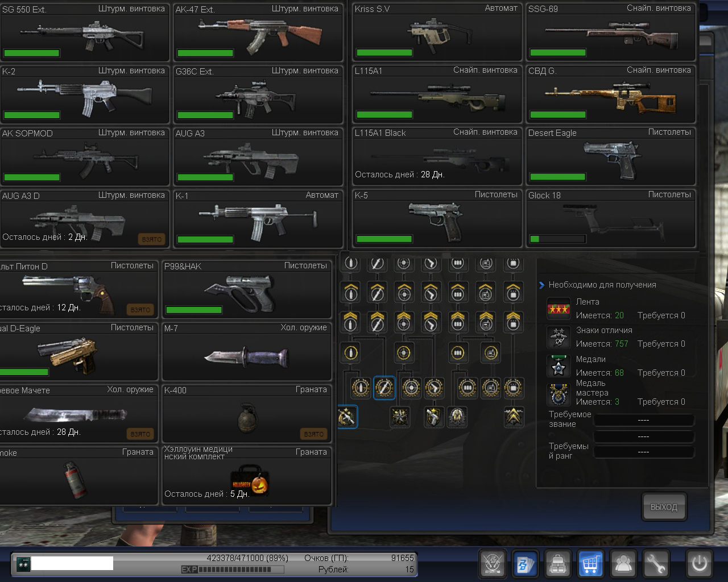
Task: Open the community friends icon
Action: pos(624,564)
